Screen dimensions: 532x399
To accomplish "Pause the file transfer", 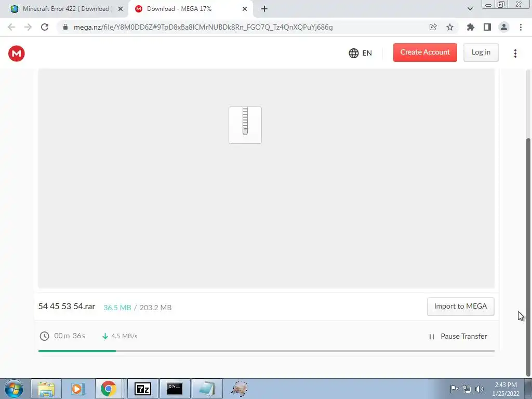I will pos(458,336).
